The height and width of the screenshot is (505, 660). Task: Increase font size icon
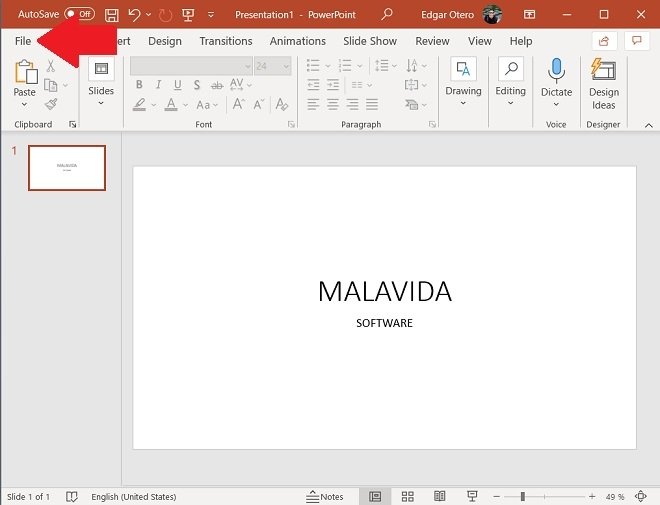(x=239, y=104)
